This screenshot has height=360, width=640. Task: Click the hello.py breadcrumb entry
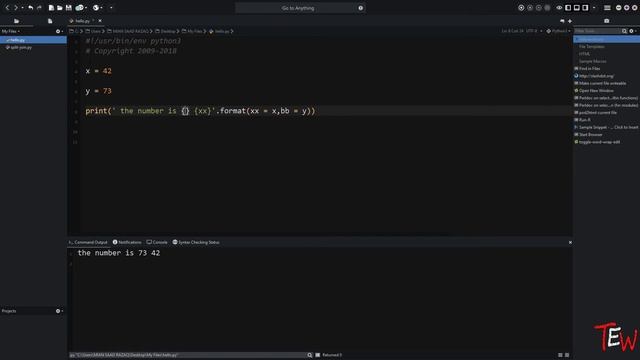pyautogui.click(x=220, y=31)
